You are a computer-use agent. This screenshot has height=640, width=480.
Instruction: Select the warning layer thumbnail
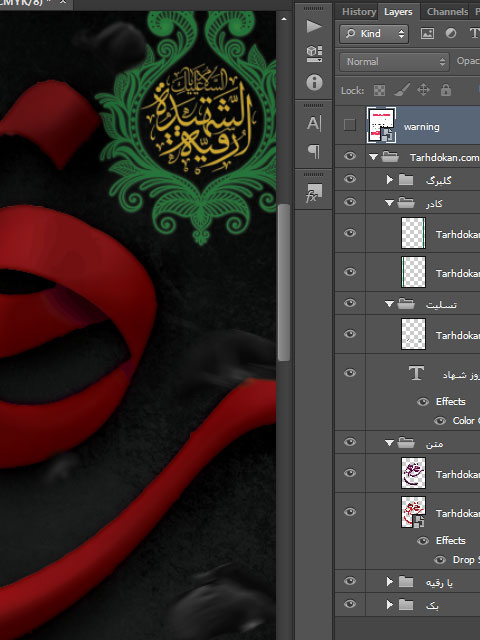(x=381, y=125)
